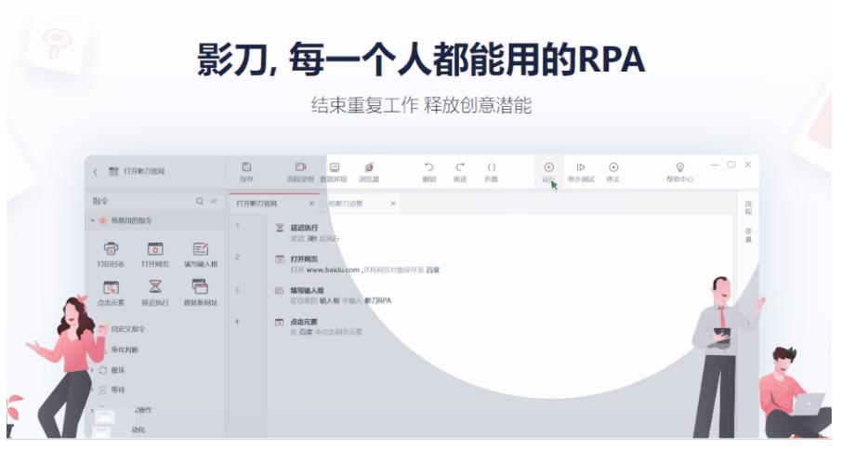Select step 2 打开网页 in flow
This screenshot has width=868, height=449.
305,259
